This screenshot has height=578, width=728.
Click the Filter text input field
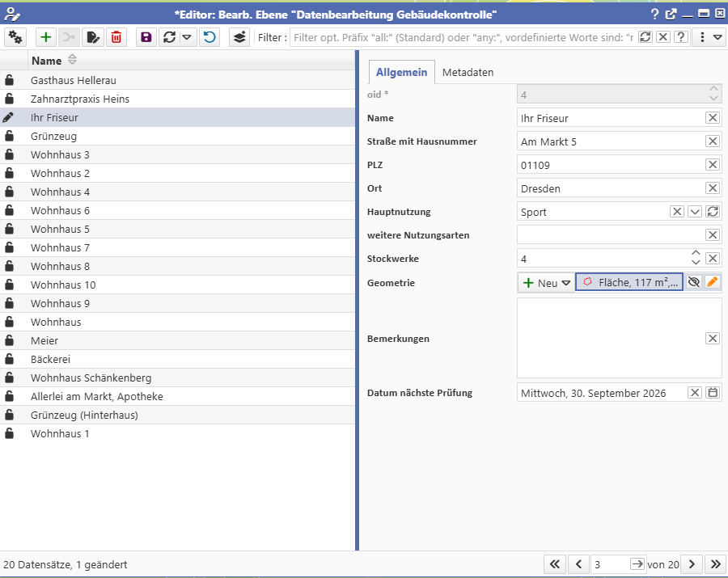point(463,37)
